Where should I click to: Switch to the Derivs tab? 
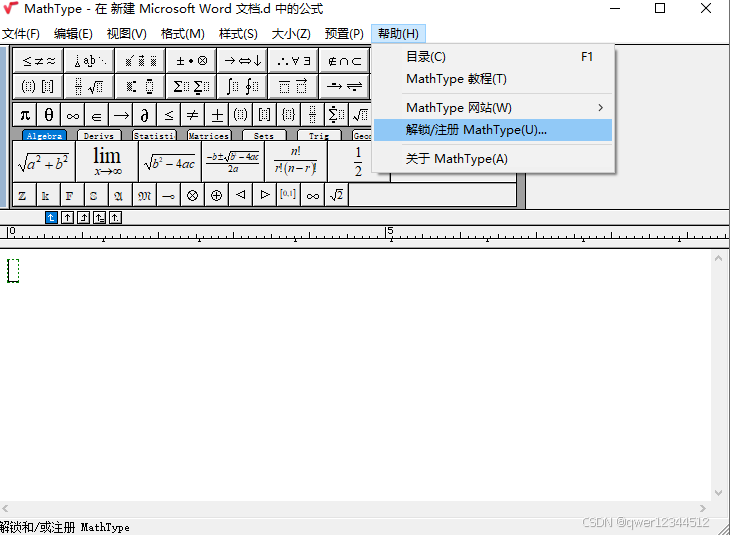[99, 135]
